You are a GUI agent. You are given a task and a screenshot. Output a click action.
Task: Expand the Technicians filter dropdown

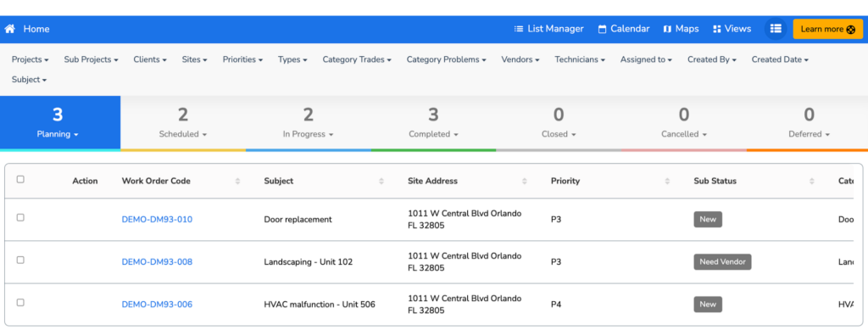pyautogui.click(x=580, y=59)
